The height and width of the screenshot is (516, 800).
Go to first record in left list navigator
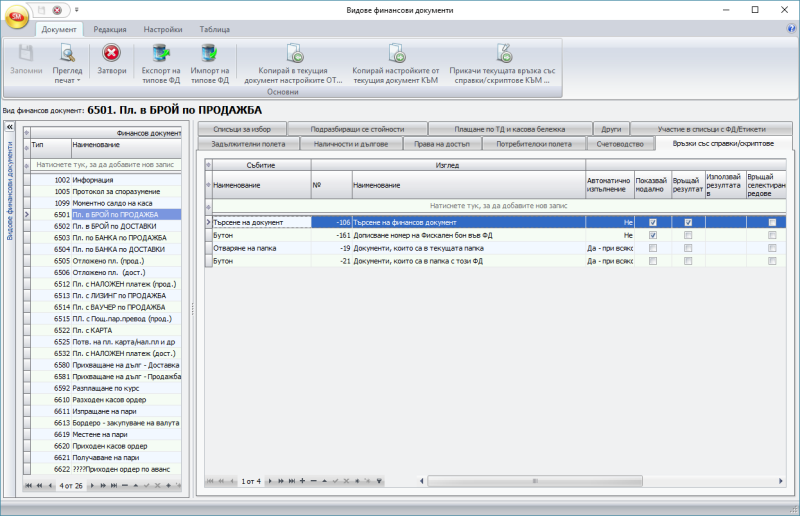[29, 485]
